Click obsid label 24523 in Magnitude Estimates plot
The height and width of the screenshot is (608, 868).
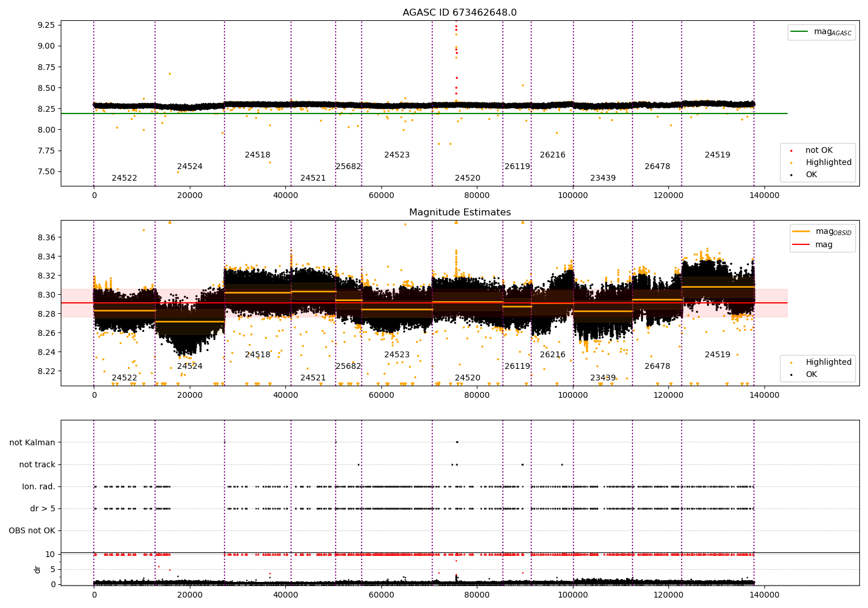click(x=397, y=354)
